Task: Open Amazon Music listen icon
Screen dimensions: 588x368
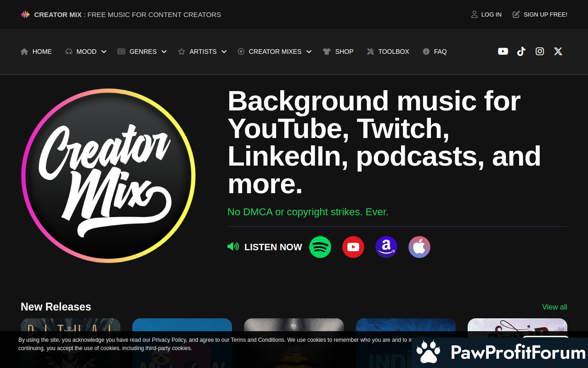Action: coord(386,247)
